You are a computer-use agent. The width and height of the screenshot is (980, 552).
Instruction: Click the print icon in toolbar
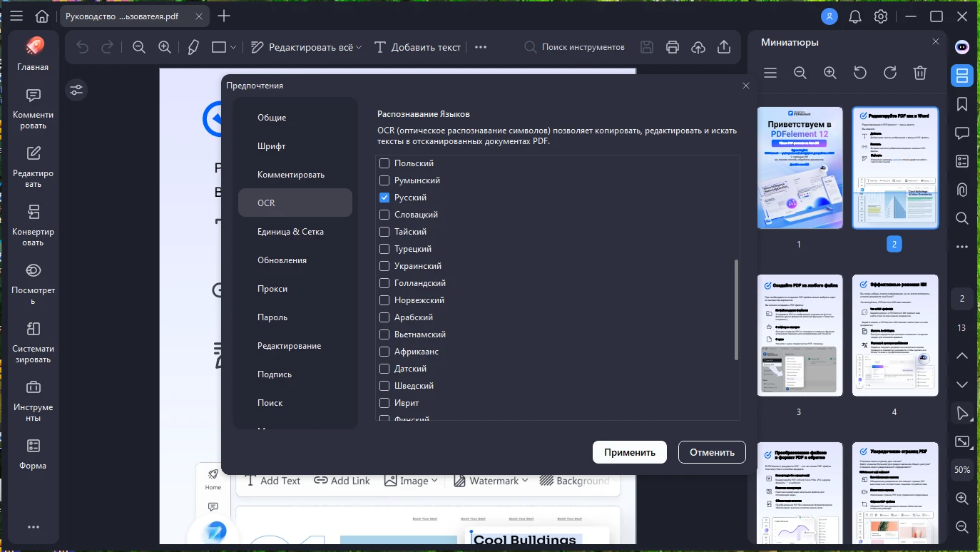coord(672,47)
